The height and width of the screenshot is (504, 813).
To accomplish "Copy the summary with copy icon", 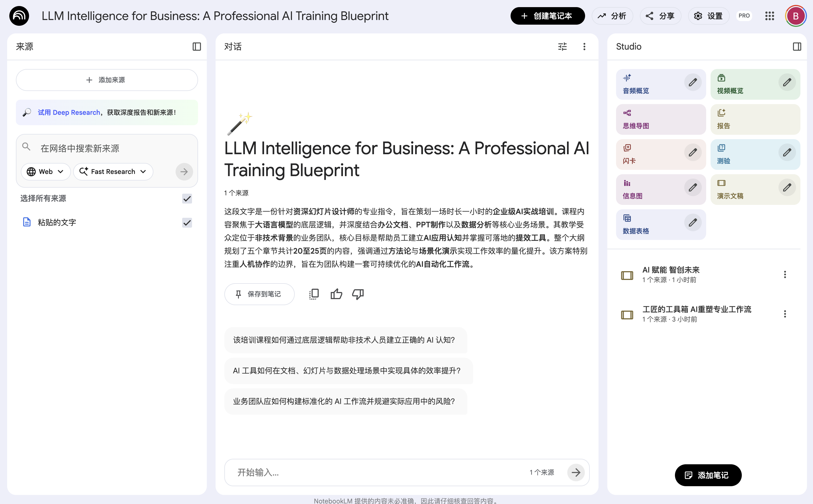I will coord(314,294).
